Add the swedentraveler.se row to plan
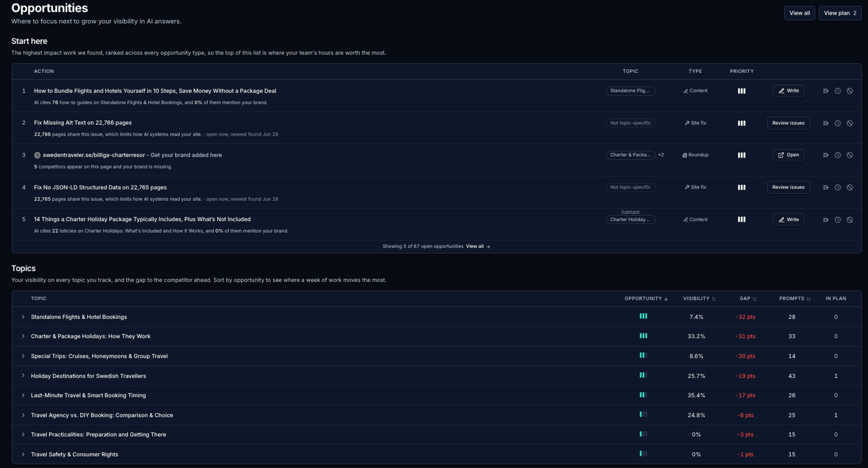 point(825,155)
